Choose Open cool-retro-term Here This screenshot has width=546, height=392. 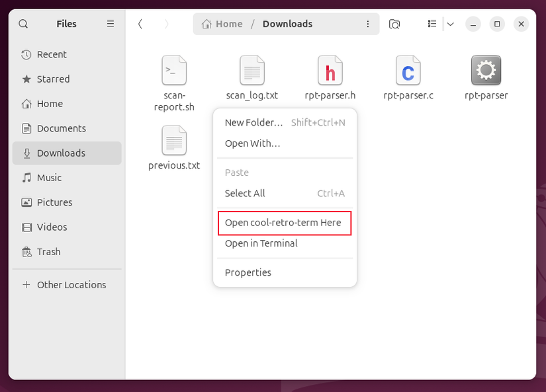[x=284, y=223]
